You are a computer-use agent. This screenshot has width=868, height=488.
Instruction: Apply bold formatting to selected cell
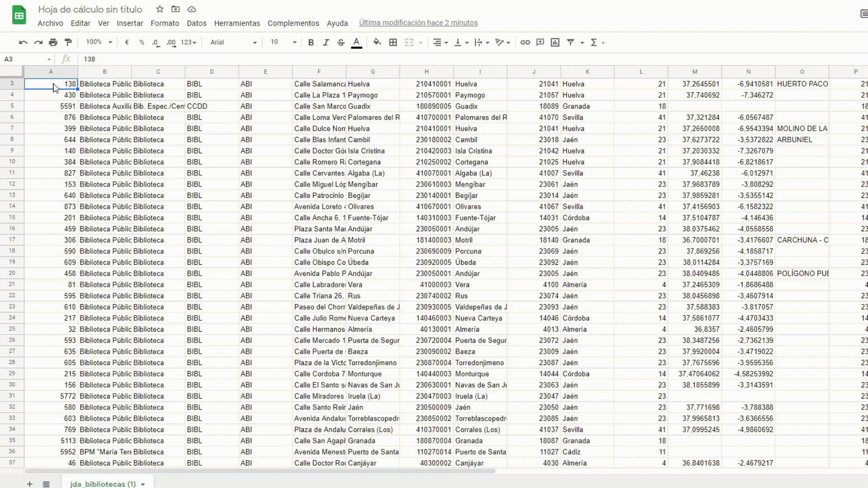coord(311,42)
